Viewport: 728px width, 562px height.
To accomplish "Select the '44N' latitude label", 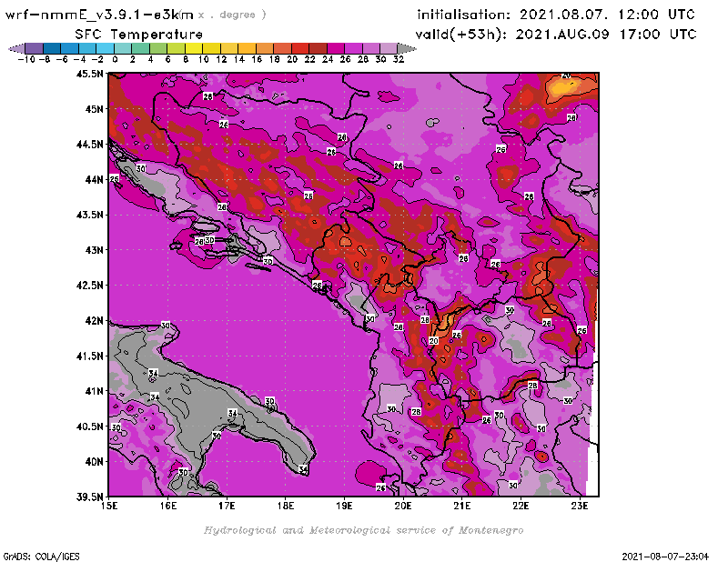I will coord(95,179).
